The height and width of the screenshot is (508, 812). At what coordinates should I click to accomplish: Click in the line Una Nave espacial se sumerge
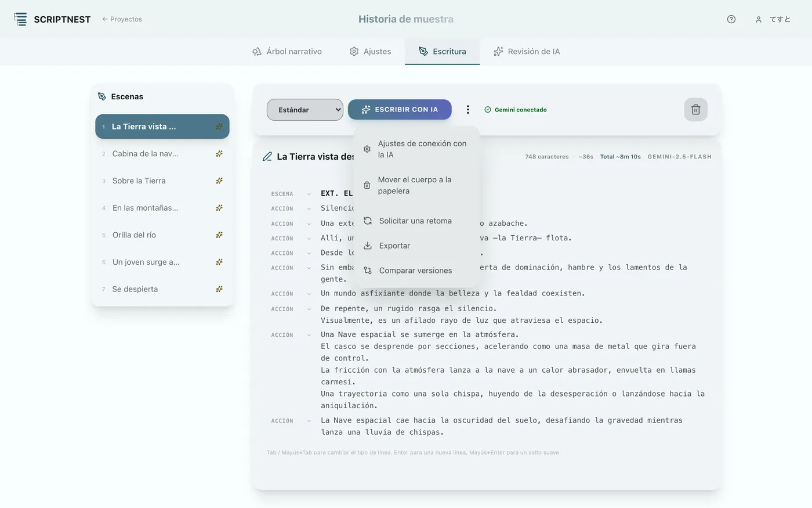click(420, 334)
